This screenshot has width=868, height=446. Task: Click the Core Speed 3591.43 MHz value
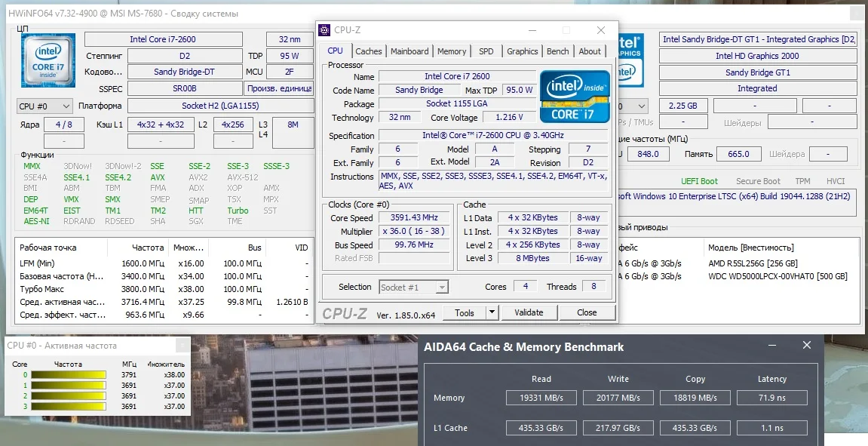click(x=414, y=218)
